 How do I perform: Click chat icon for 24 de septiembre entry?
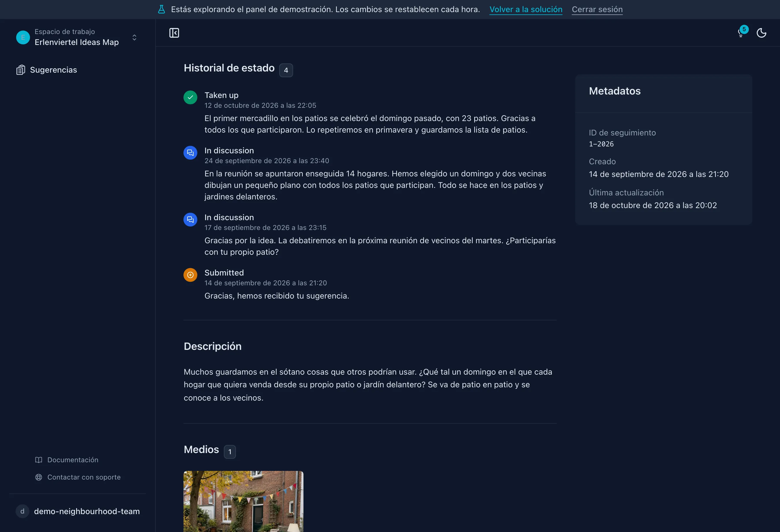[190, 153]
